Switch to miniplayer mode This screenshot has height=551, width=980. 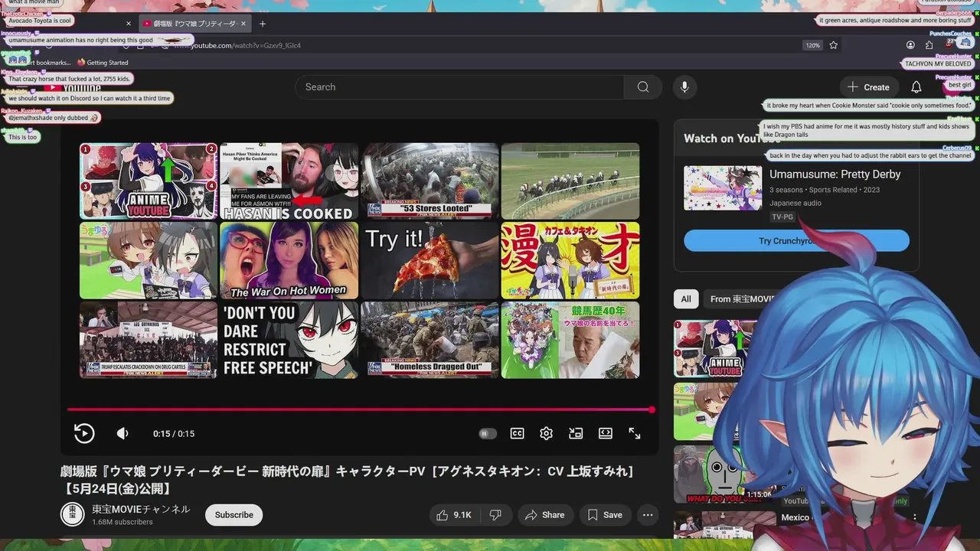pyautogui.click(x=576, y=433)
